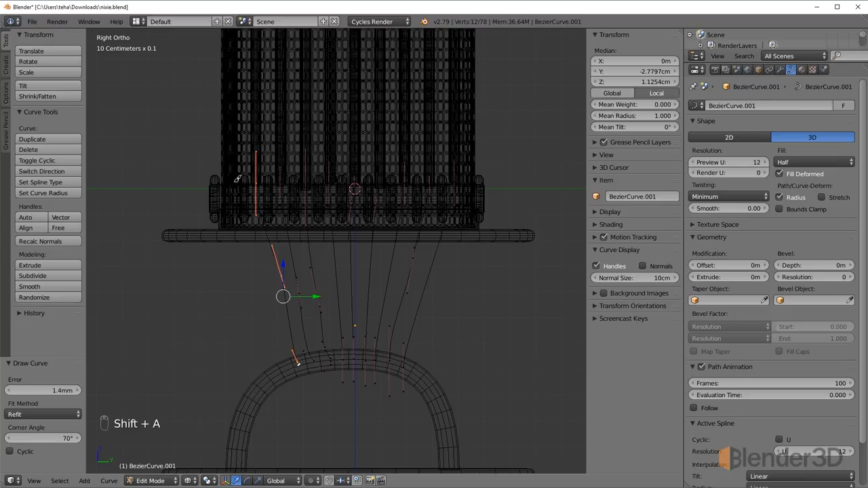Select the translate manipulator arrow icon
The image size is (868, 488).
[236, 481]
